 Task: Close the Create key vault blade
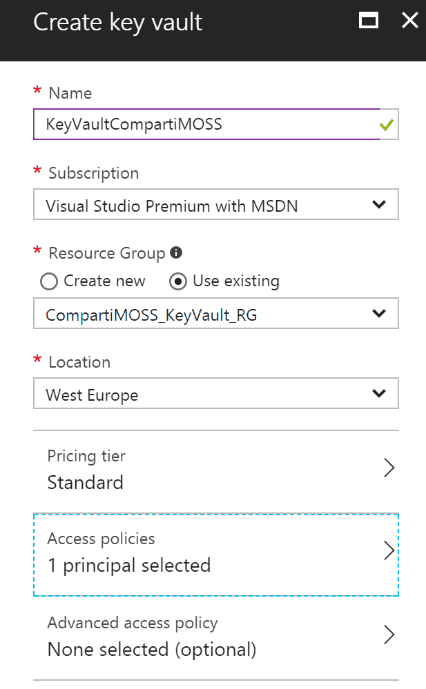tap(410, 20)
